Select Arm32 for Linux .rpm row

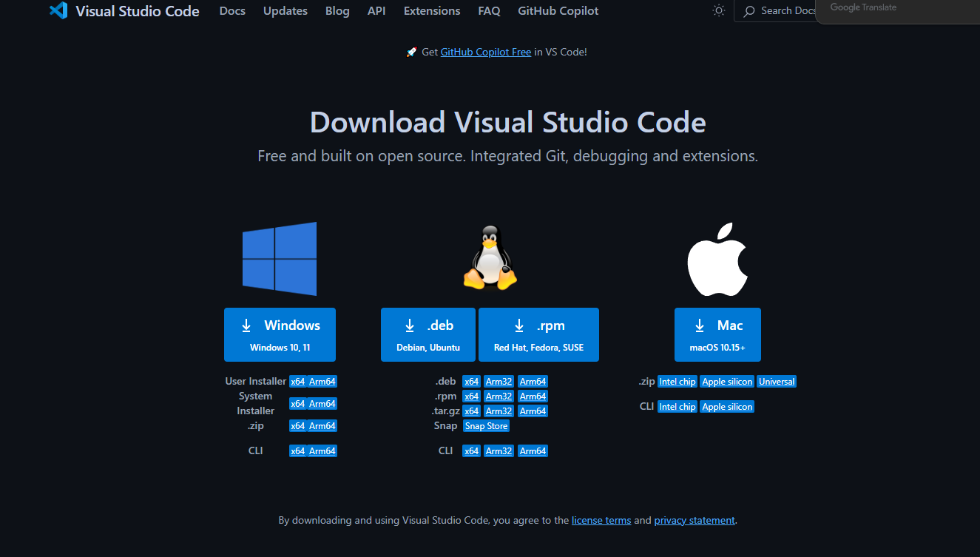pyautogui.click(x=499, y=396)
